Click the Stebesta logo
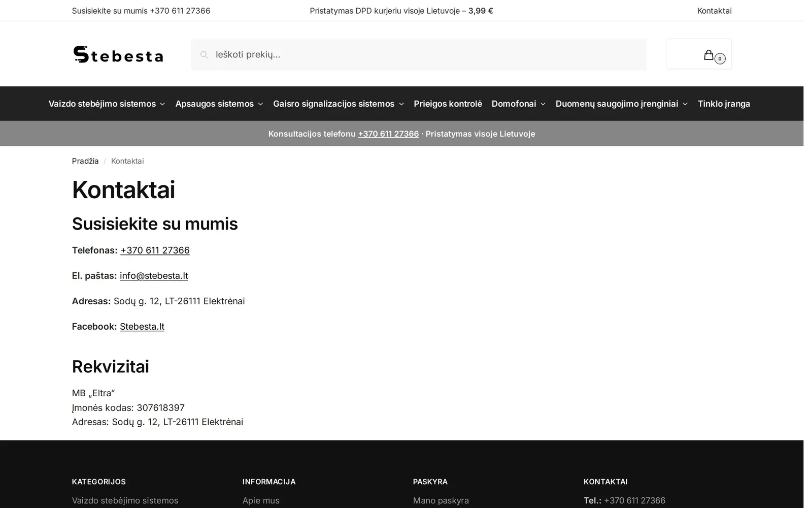 coord(118,54)
